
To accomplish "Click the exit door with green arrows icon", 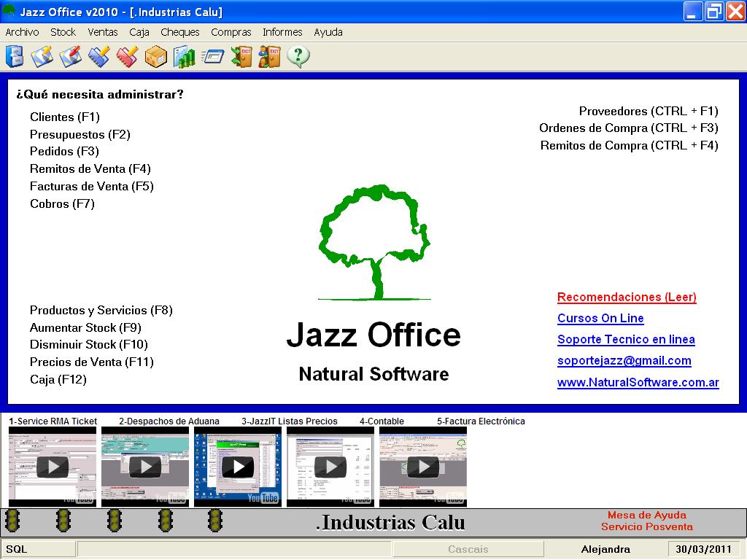I will 241,57.
